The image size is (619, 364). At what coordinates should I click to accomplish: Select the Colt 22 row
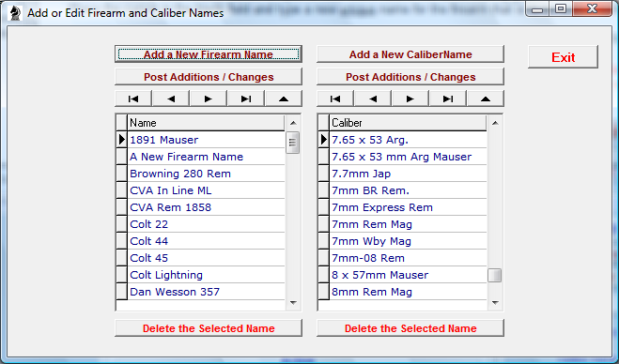206,224
